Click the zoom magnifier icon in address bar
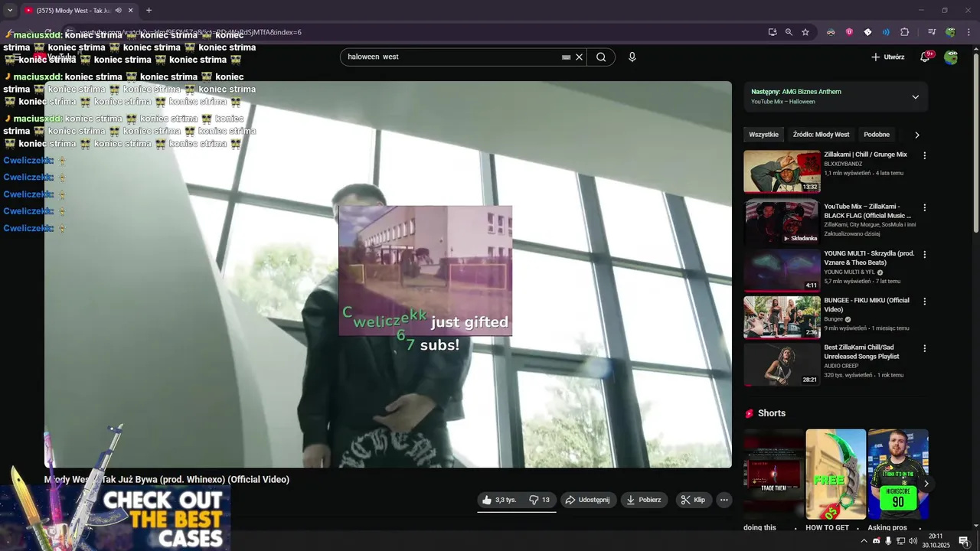This screenshot has height=551, width=980. (789, 32)
